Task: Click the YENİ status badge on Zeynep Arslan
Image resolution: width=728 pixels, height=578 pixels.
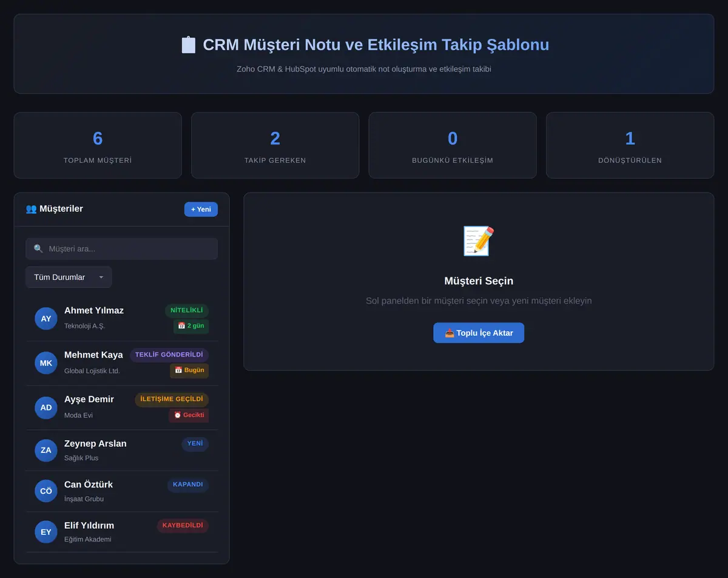Action: click(195, 444)
